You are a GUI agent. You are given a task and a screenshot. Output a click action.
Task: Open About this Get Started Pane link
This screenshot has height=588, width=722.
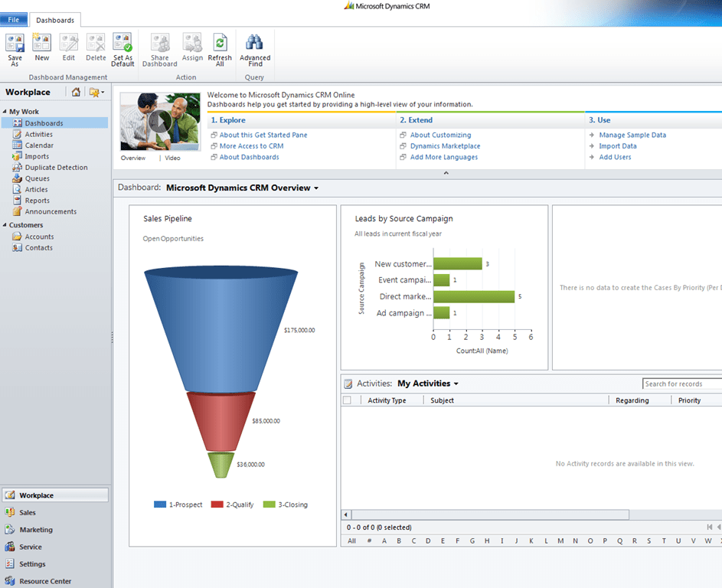coord(263,135)
